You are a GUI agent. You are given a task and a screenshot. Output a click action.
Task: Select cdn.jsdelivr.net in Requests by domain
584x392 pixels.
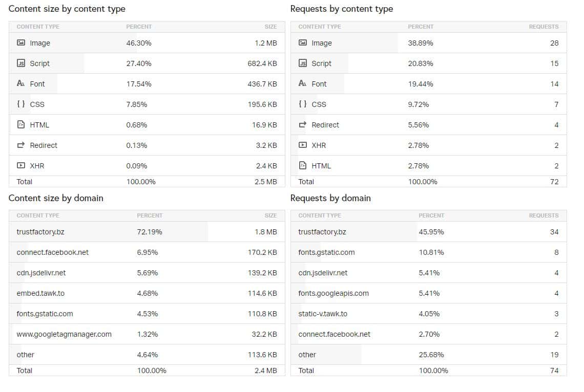(323, 273)
